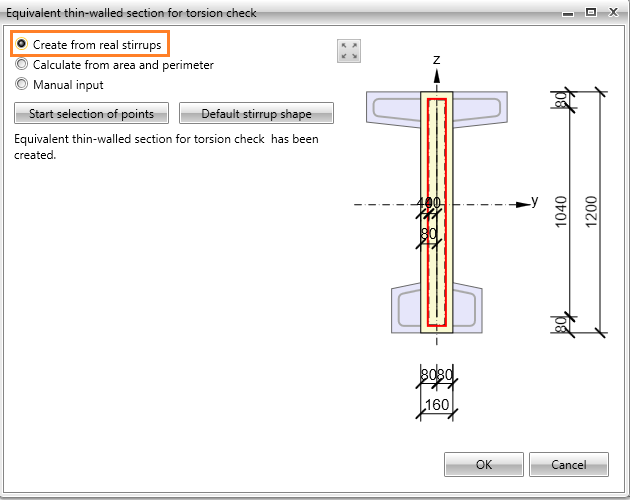Click the zoom-to-fit extents icon
The width and height of the screenshot is (630, 500).
[349, 51]
